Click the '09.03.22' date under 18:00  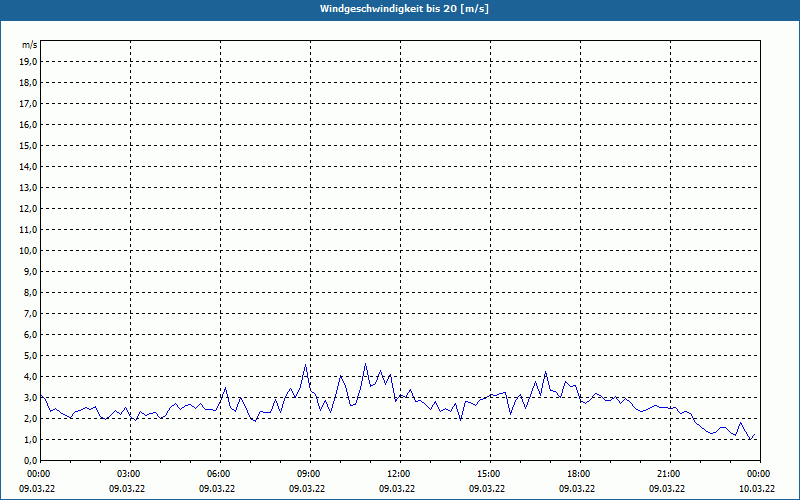pos(577,489)
